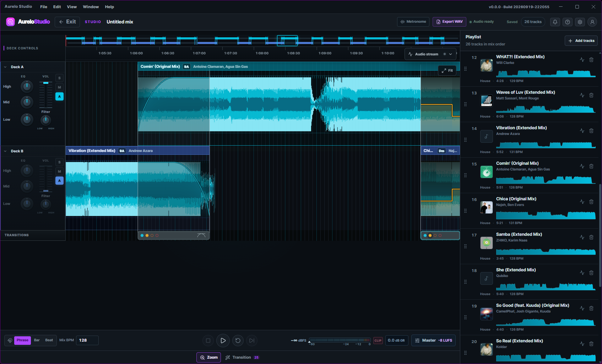Delete Chica (Original Mix) from playlist

point(591,202)
